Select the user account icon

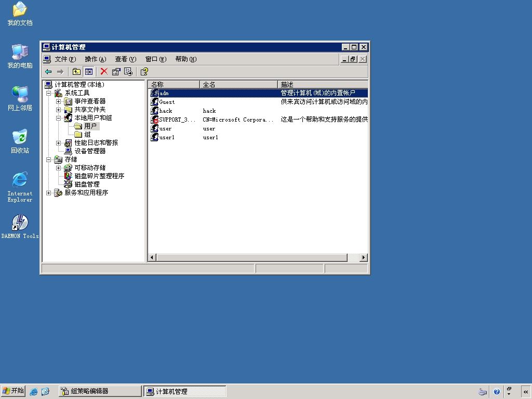pos(154,128)
